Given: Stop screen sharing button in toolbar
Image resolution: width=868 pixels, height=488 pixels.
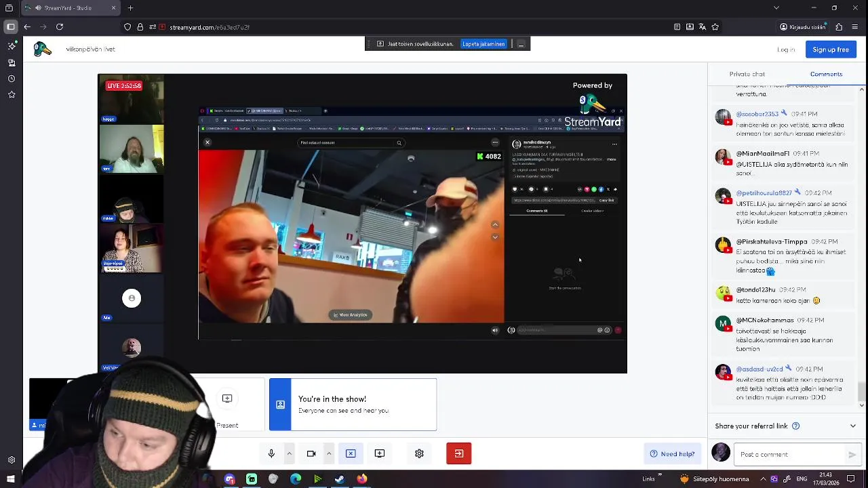Looking at the screenshot, I should [351, 453].
